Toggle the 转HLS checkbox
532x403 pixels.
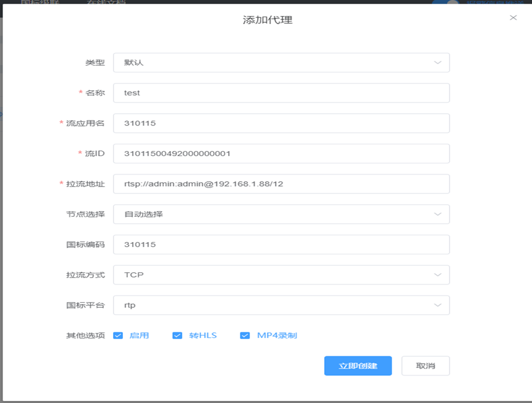177,335
